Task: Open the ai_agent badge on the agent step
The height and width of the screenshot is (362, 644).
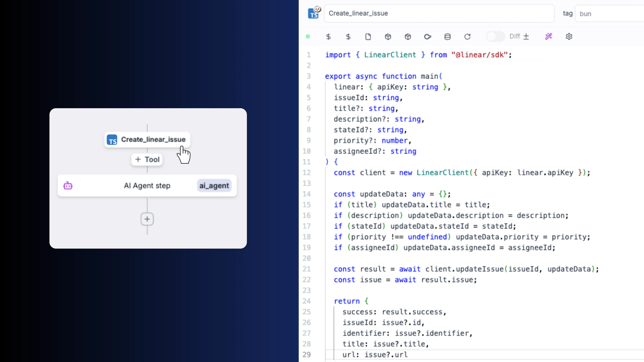Action: (214, 186)
